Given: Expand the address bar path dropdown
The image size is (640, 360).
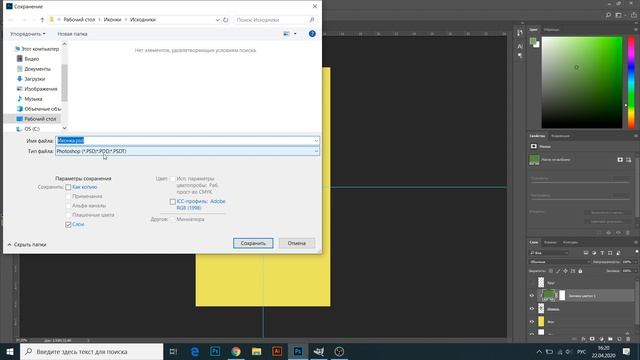Looking at the screenshot, I should click(218, 20).
